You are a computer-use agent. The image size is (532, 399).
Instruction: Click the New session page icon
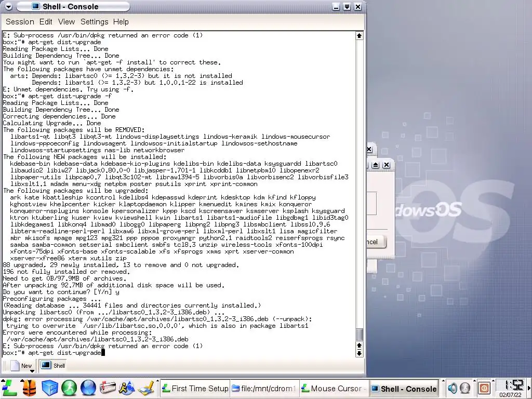coord(15,366)
